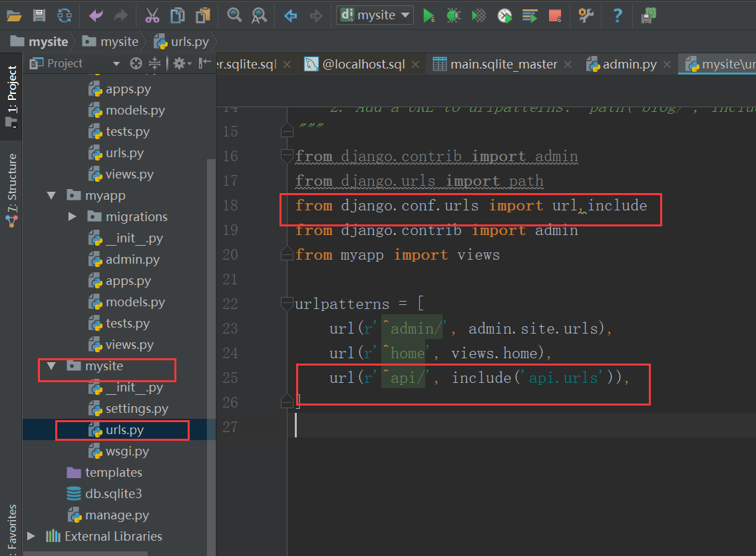The image size is (756, 556).
Task: Expand External Libraries node
Action: coord(31,536)
